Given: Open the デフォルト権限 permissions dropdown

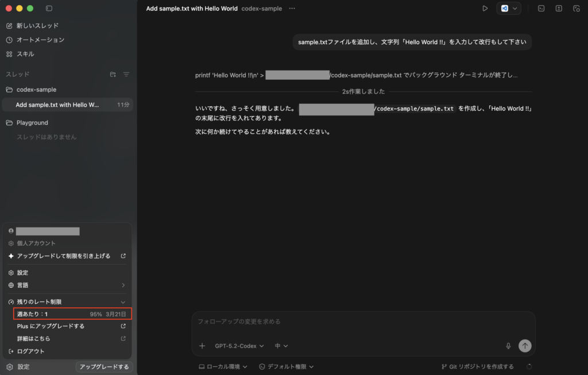Looking at the screenshot, I should (287, 366).
